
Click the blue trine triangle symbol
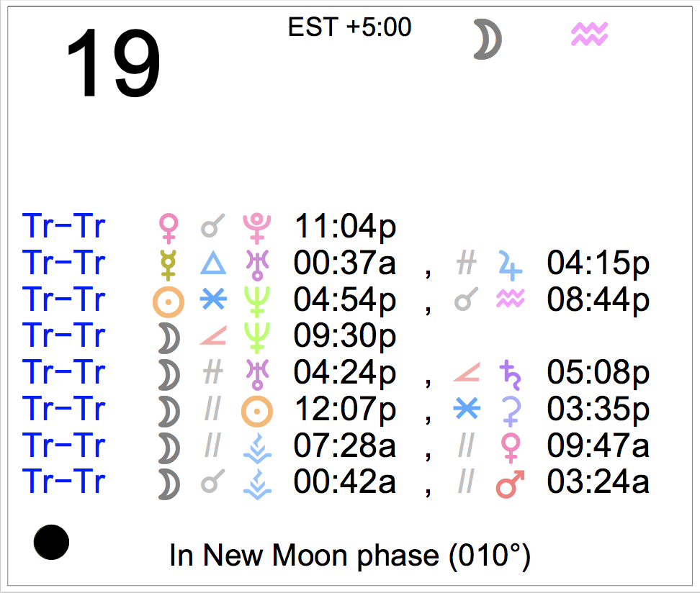(212, 264)
